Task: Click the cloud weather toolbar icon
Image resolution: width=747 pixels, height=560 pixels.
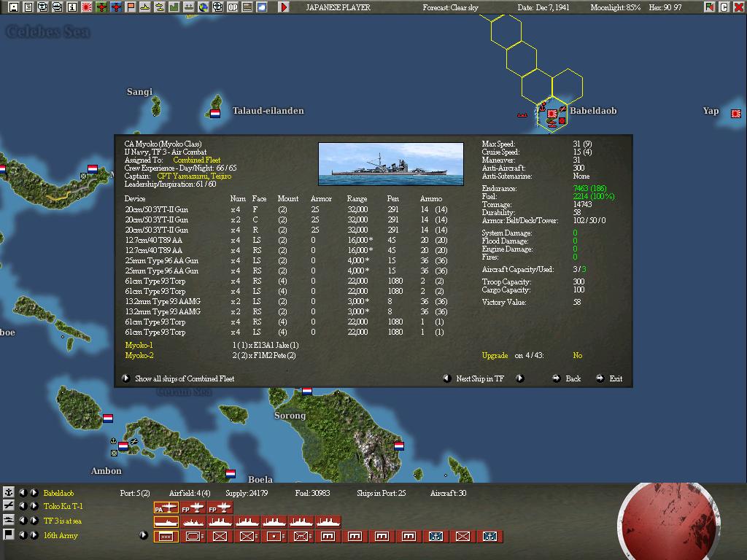Action: 262,7
